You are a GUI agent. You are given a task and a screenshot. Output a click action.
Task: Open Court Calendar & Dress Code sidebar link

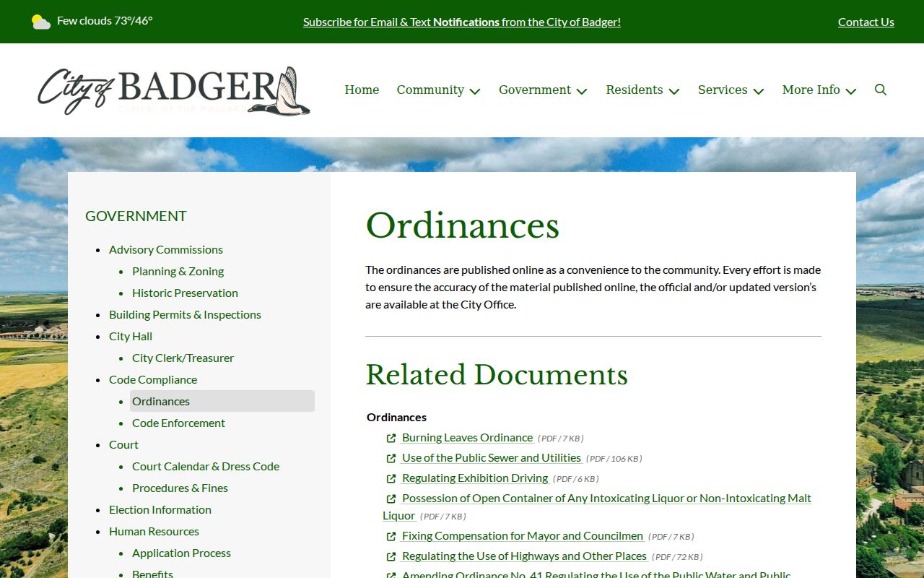(206, 466)
